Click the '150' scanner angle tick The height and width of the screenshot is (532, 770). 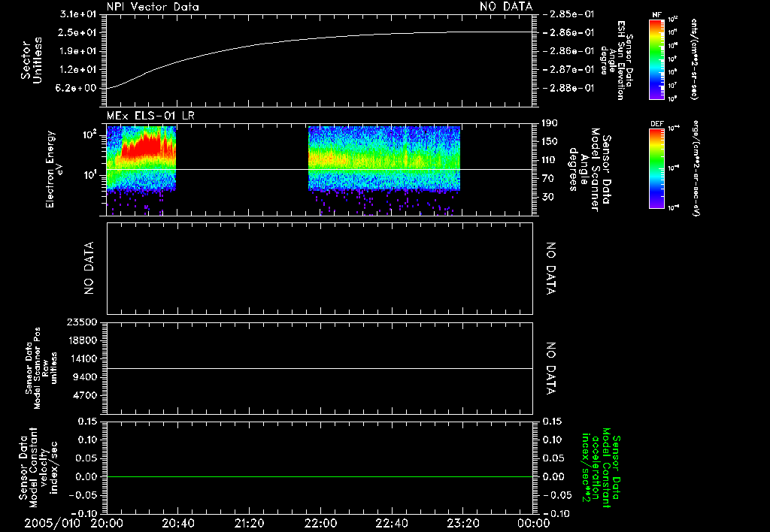[551, 141]
